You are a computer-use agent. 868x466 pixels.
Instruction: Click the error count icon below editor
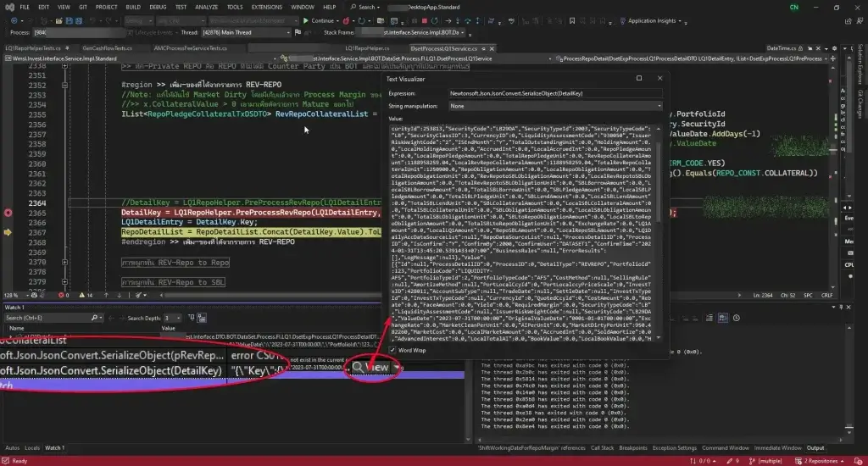pyautogui.click(x=61, y=296)
